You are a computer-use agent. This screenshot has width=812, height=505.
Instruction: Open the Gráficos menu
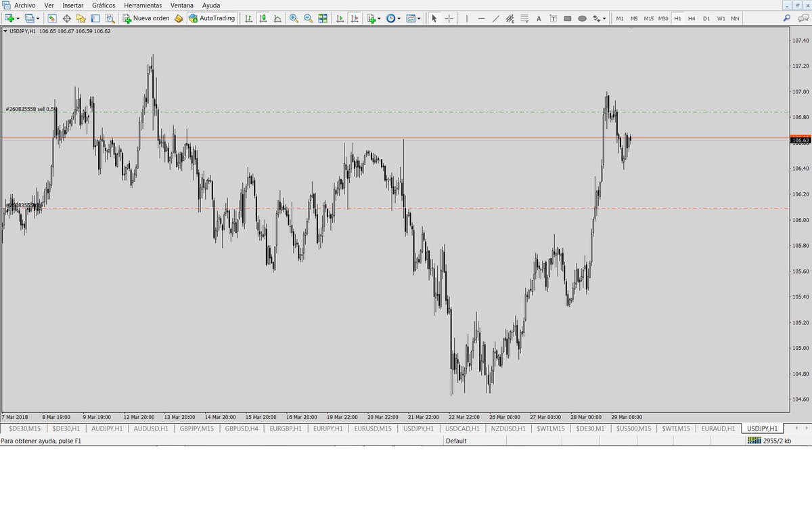tap(104, 5)
